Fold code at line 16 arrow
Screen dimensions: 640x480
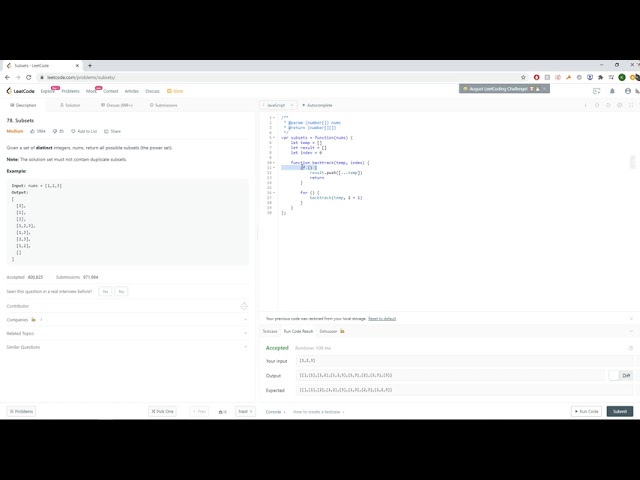click(274, 193)
